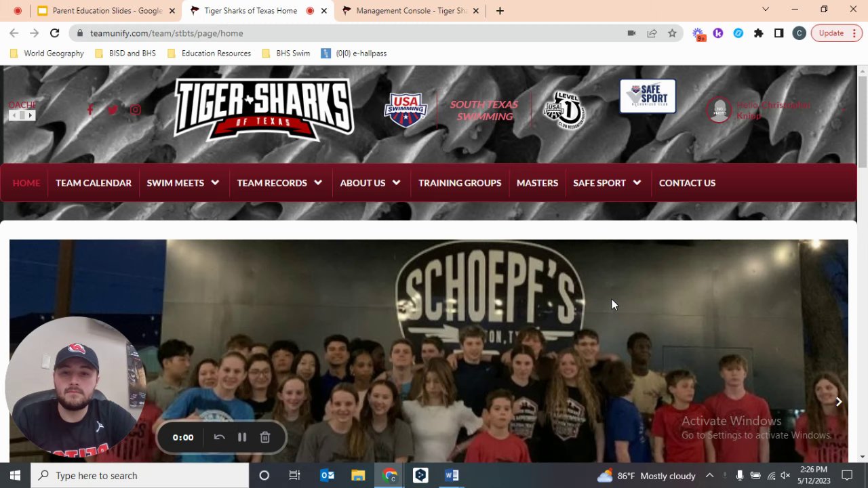The height and width of the screenshot is (488, 868).
Task: Open File Explorer from the taskbar
Action: (358, 476)
